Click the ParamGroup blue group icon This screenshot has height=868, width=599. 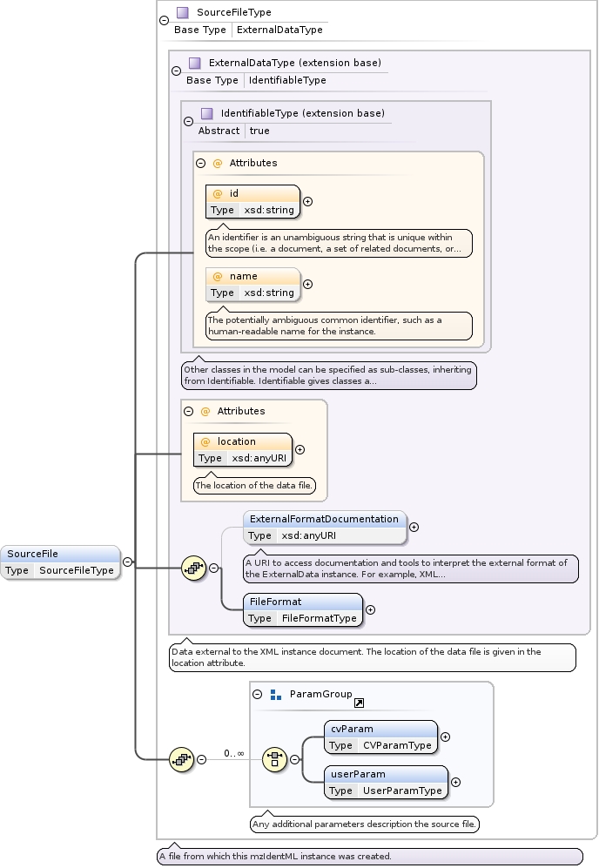(276, 695)
